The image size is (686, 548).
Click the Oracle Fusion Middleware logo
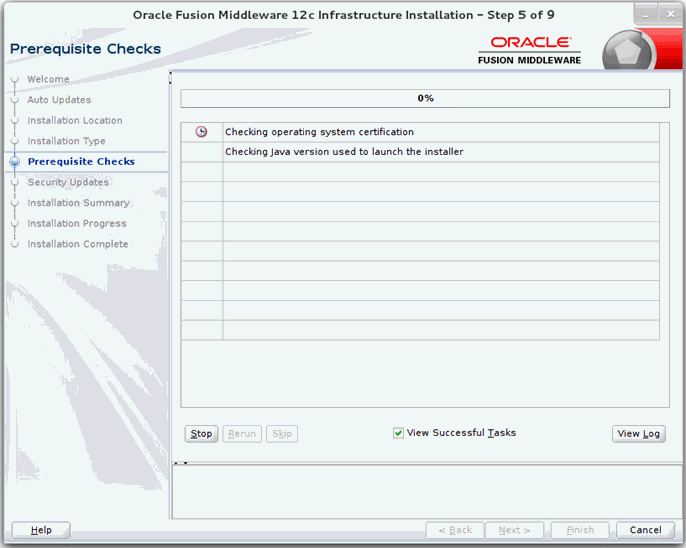530,50
